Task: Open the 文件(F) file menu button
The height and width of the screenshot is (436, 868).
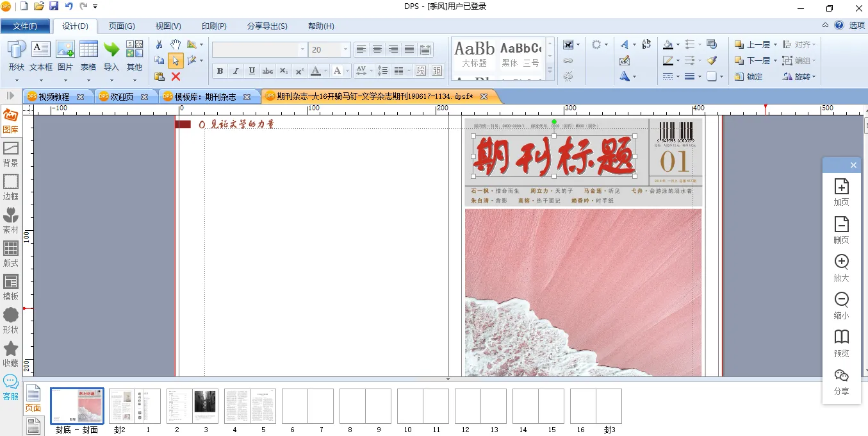Action: [x=25, y=26]
